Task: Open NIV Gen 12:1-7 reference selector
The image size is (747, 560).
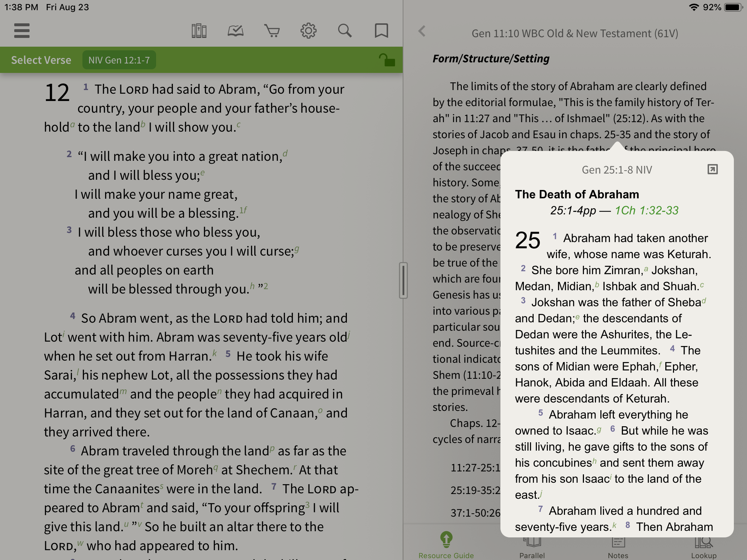Action: pos(119,60)
